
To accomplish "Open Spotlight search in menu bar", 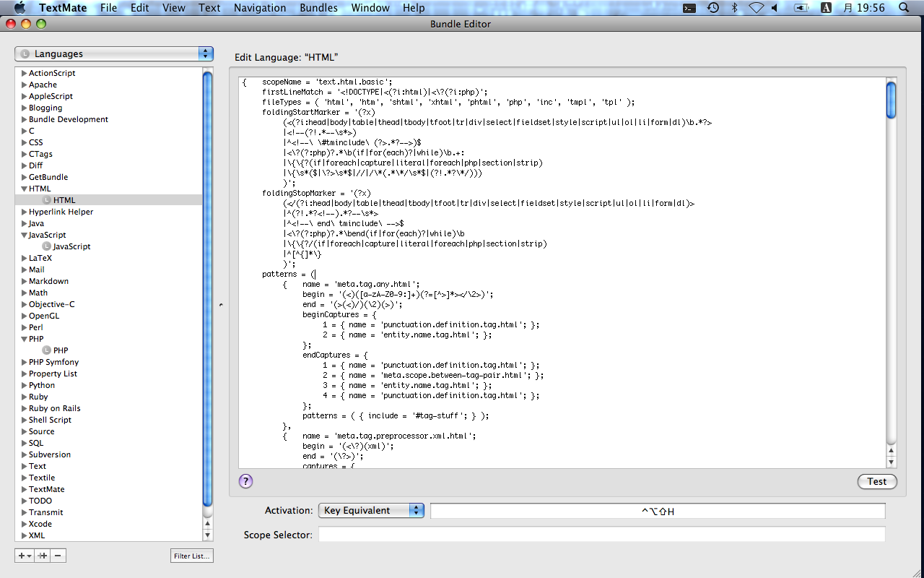I will tap(903, 8).
